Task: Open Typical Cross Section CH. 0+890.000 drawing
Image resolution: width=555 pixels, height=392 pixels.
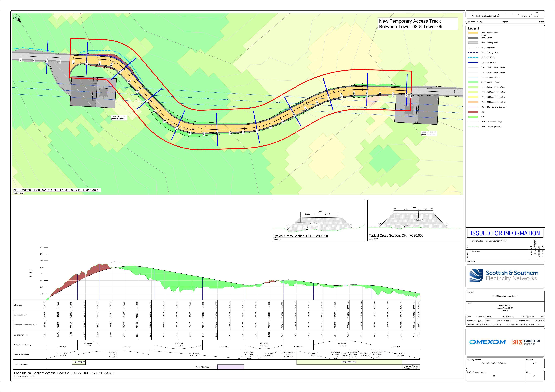Action: pos(318,220)
